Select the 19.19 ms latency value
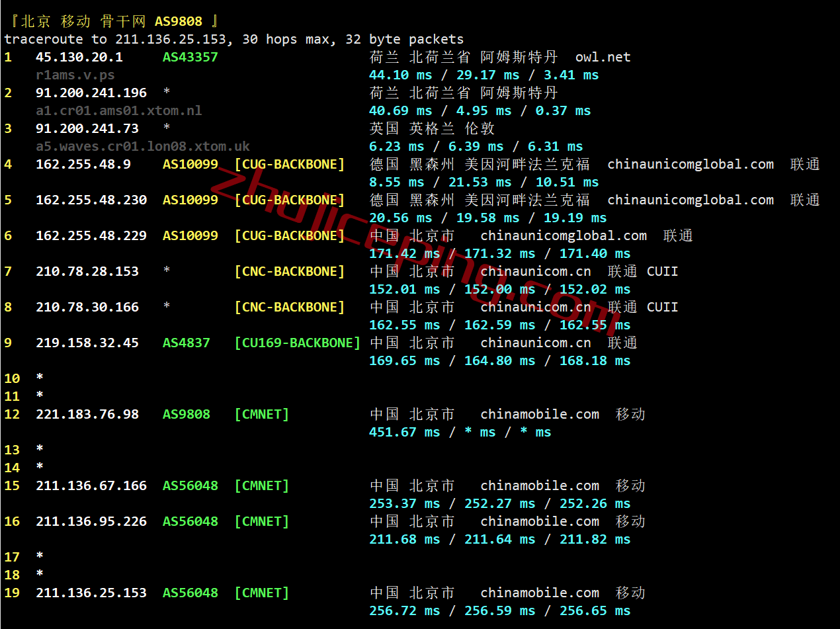The width and height of the screenshot is (840, 629). [x=575, y=218]
